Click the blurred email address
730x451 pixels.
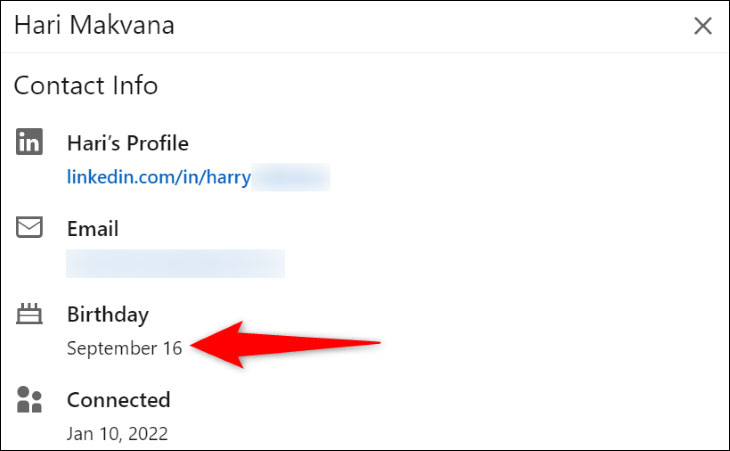175,263
